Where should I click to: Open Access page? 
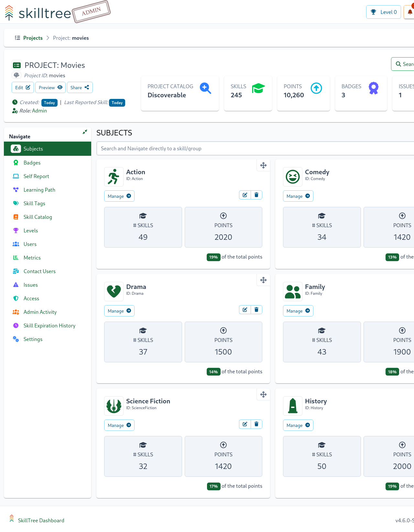[x=48, y=298]
